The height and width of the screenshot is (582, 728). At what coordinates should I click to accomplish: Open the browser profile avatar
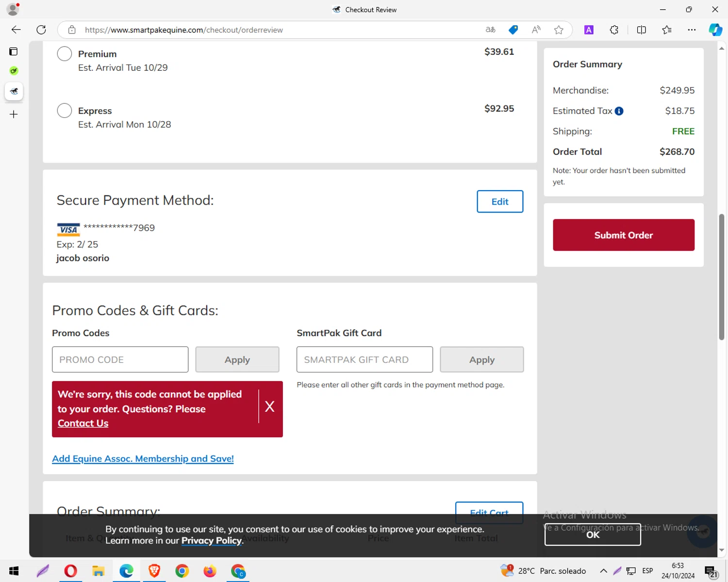[13, 9]
